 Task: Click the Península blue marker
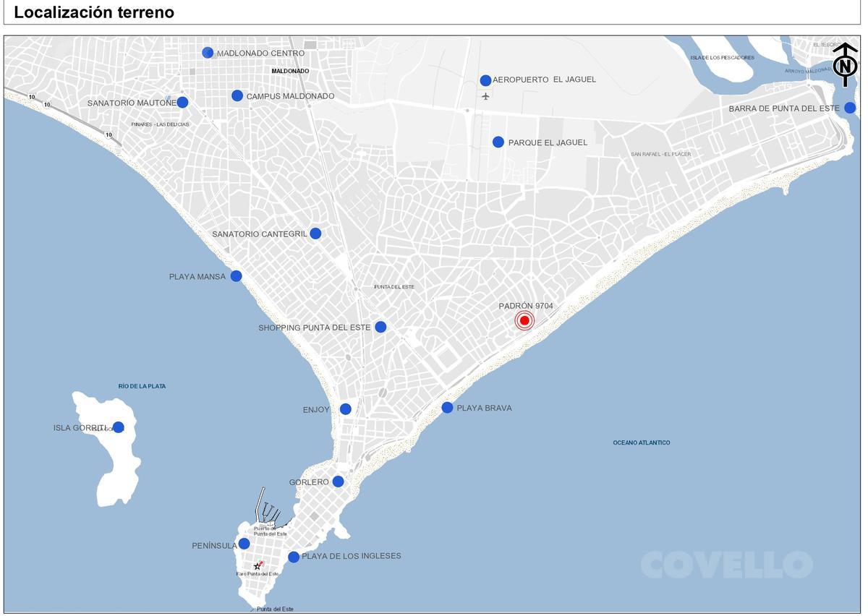pos(244,544)
